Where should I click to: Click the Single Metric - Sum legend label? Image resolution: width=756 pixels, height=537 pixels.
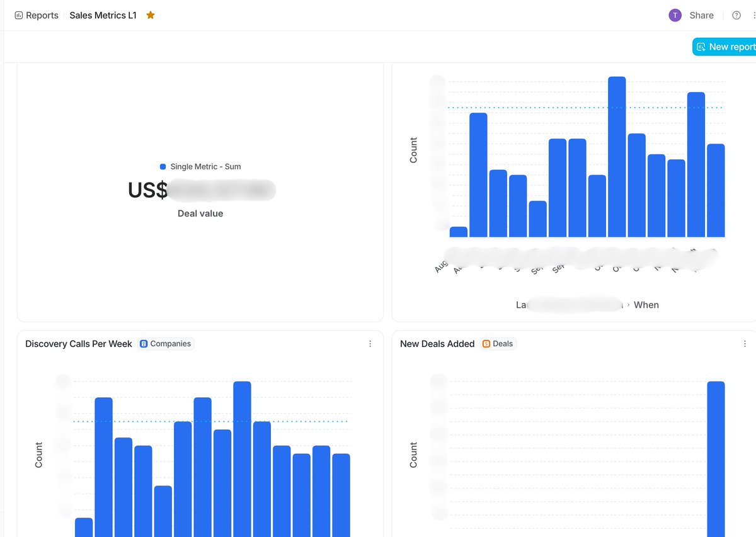(205, 167)
